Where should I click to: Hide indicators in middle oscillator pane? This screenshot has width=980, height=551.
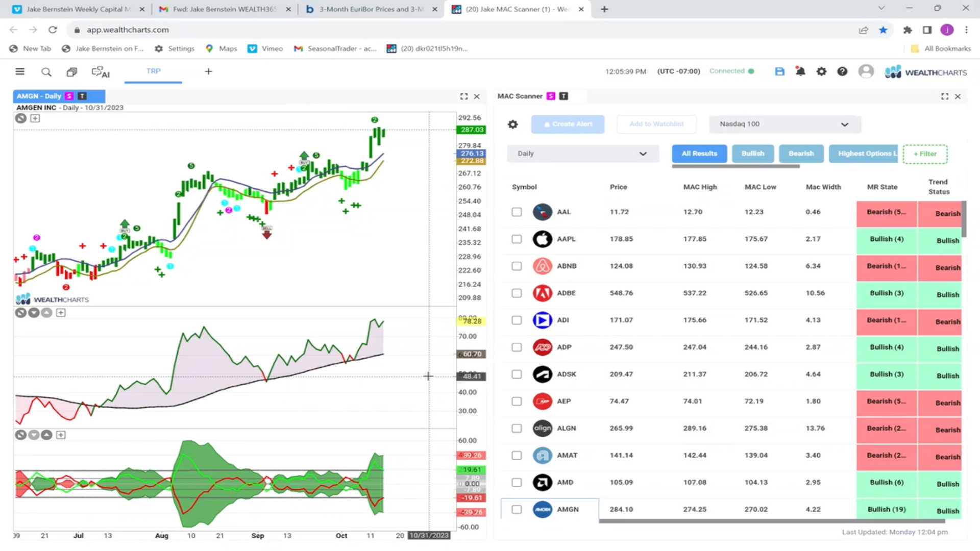point(21,313)
